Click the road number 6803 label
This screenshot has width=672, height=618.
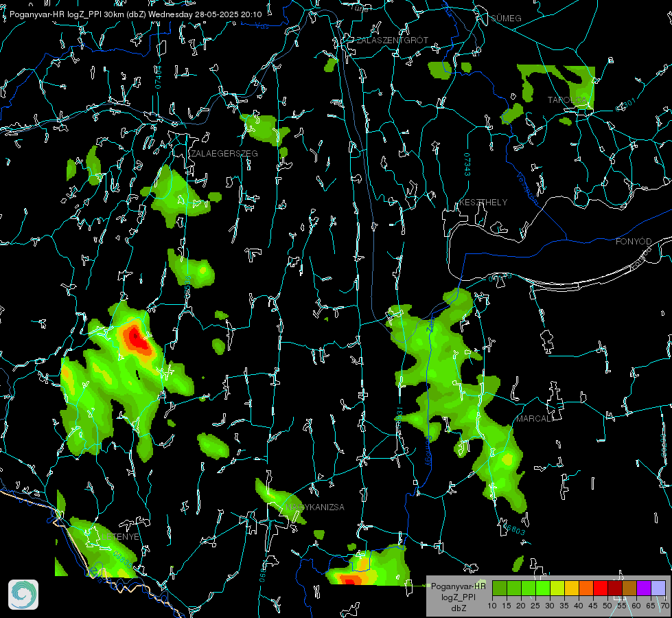pos(515,530)
